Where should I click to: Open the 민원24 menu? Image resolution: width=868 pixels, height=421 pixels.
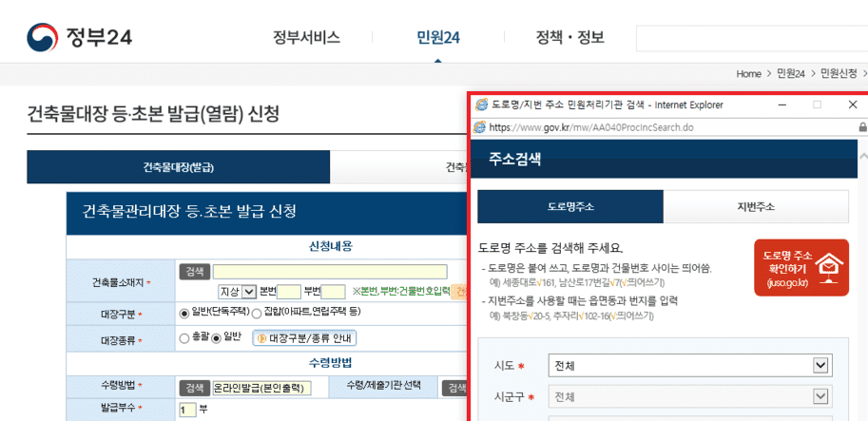tap(438, 38)
